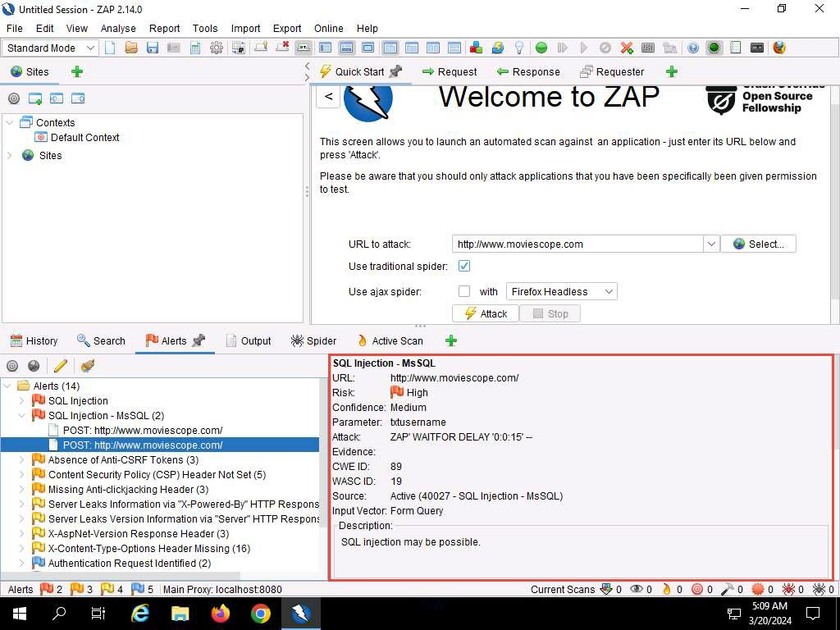
Task: Click the Attack button
Action: tap(486, 313)
